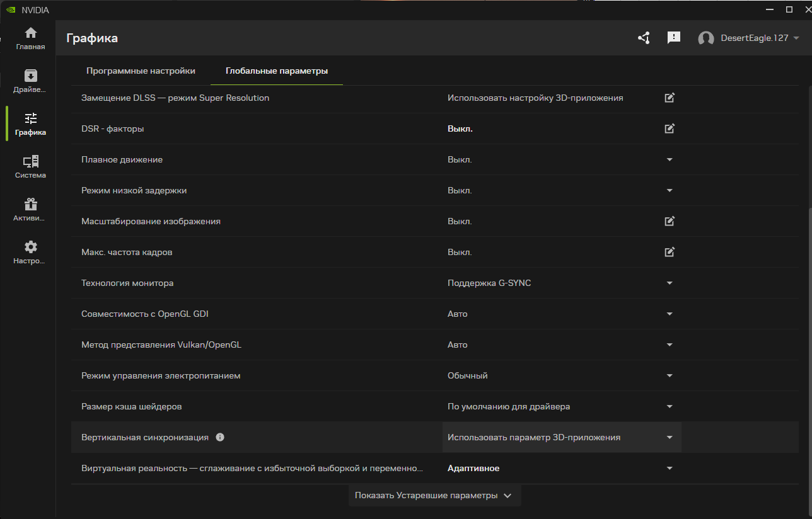812x519 pixels.
Task: Edit Макс. частота кадров setting
Action: [670, 252]
